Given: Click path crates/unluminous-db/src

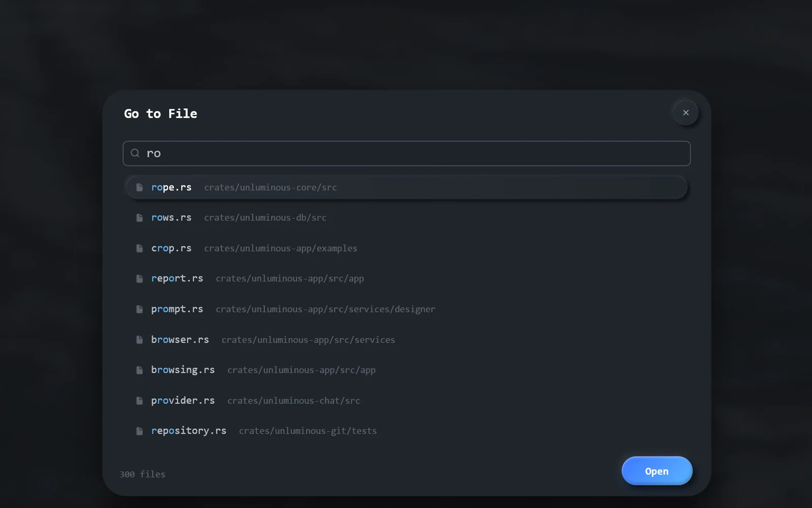Looking at the screenshot, I should pyautogui.click(x=265, y=217).
